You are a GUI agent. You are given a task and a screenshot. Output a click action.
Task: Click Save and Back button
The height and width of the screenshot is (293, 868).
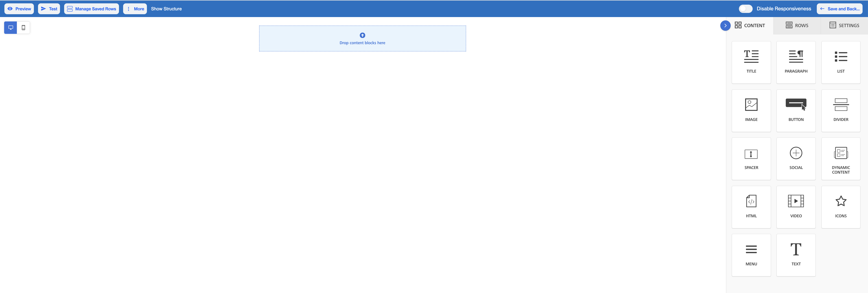pos(840,9)
